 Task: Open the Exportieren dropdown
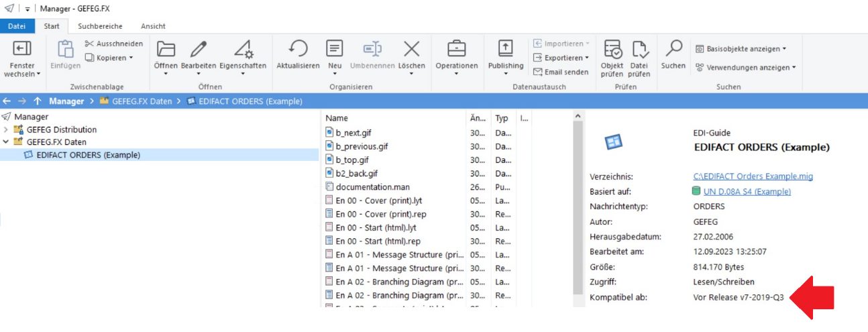coord(562,58)
